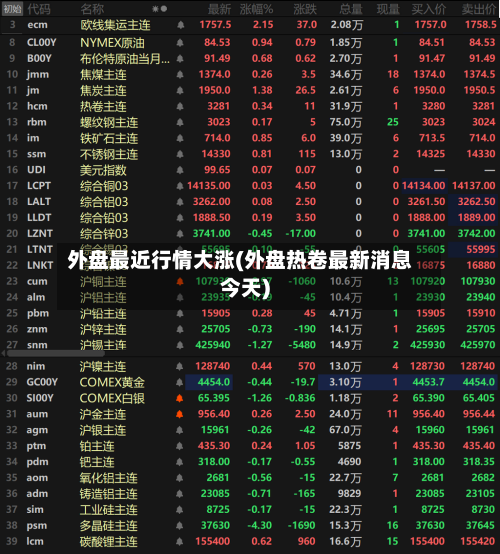Click bell icon for COMEX黄金
This screenshot has height=554, width=500.
tap(180, 382)
